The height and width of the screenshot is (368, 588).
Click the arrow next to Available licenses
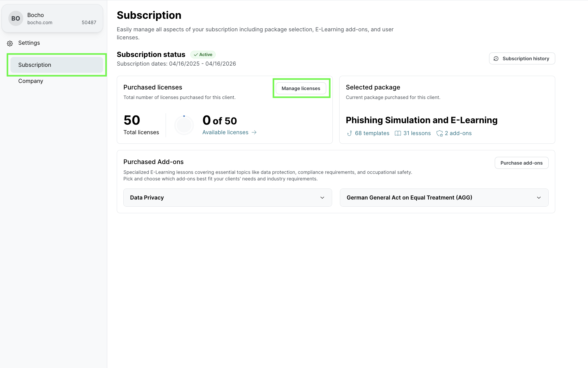point(254,132)
